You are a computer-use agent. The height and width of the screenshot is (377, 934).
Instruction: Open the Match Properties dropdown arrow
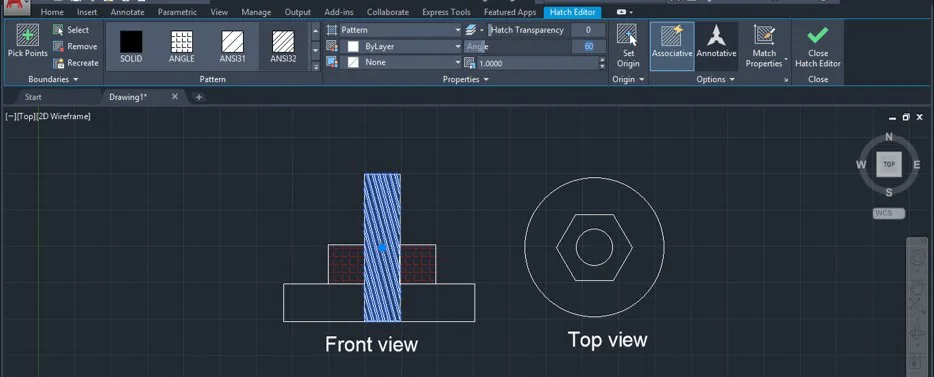[x=786, y=60]
